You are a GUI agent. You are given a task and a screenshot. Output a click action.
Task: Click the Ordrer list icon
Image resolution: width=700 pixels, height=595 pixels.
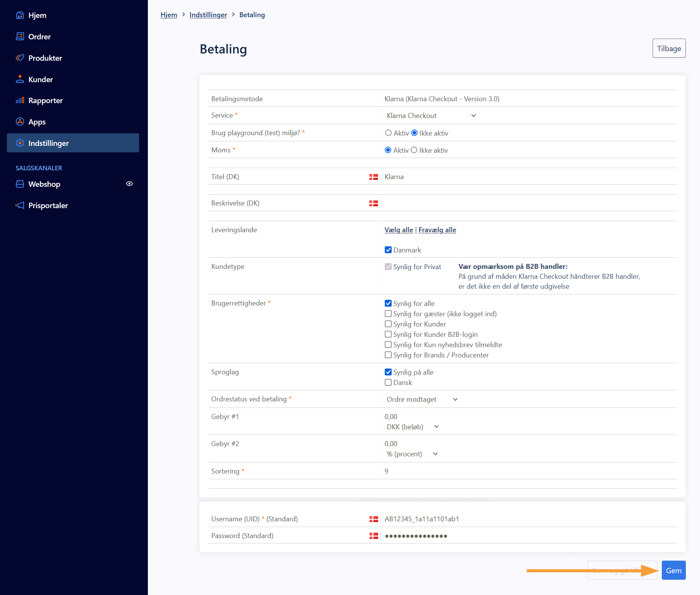(20, 36)
